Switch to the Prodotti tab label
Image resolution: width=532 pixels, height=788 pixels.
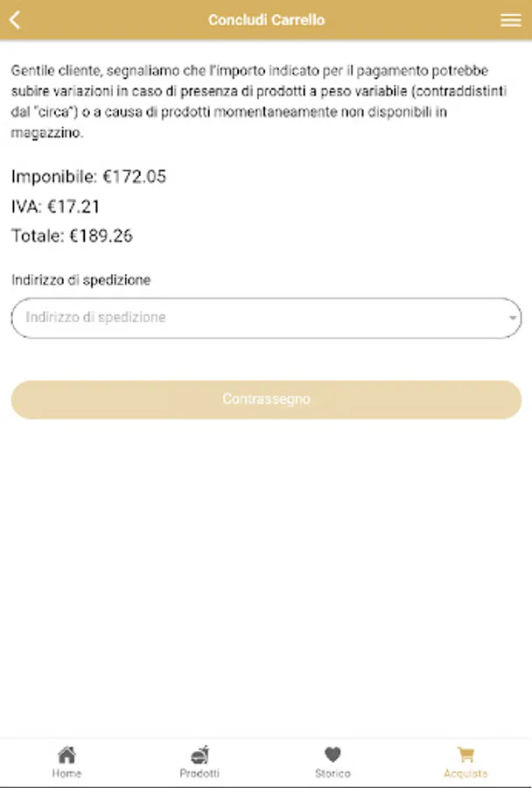199,774
